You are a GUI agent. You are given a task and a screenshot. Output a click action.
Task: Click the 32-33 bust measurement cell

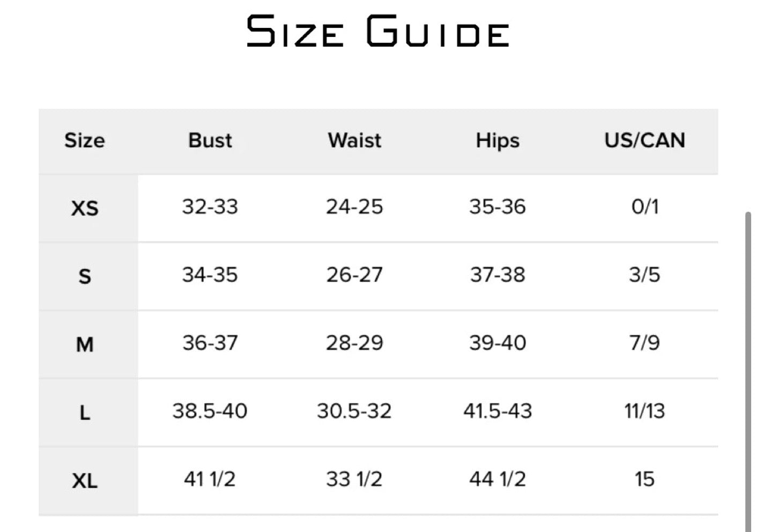tap(210, 207)
